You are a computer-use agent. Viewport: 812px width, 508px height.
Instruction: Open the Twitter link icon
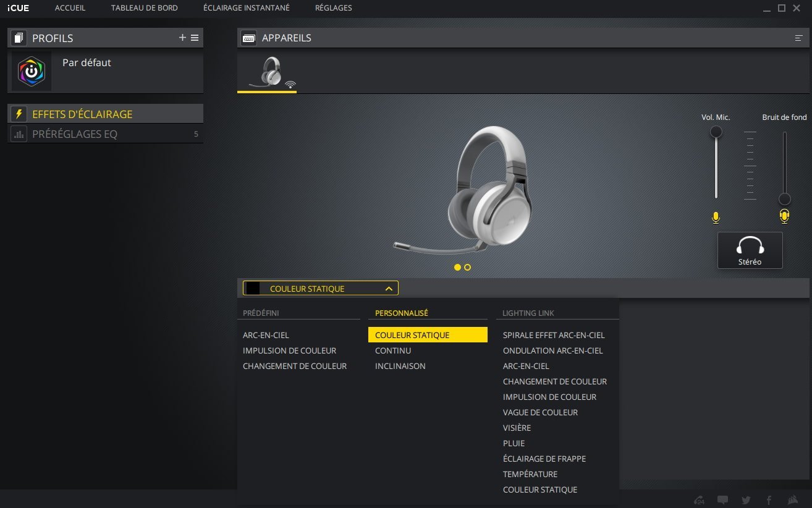(746, 500)
